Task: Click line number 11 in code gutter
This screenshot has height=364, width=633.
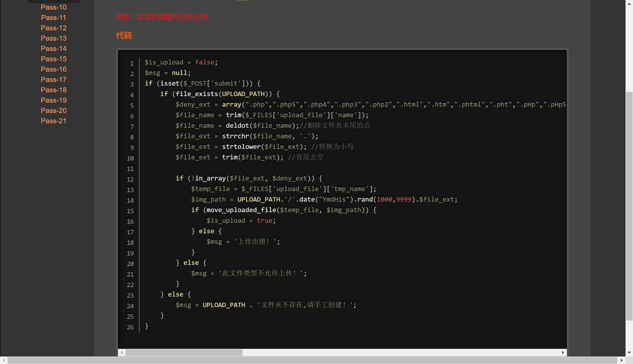Action: pos(130,169)
